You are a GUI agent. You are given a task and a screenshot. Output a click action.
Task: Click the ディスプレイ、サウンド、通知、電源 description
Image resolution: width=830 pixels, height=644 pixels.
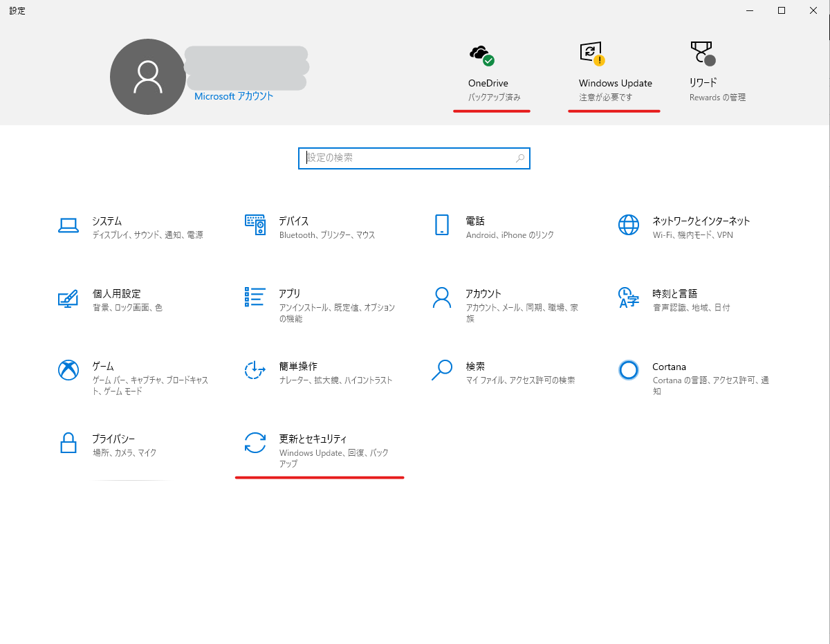pyautogui.click(x=148, y=235)
